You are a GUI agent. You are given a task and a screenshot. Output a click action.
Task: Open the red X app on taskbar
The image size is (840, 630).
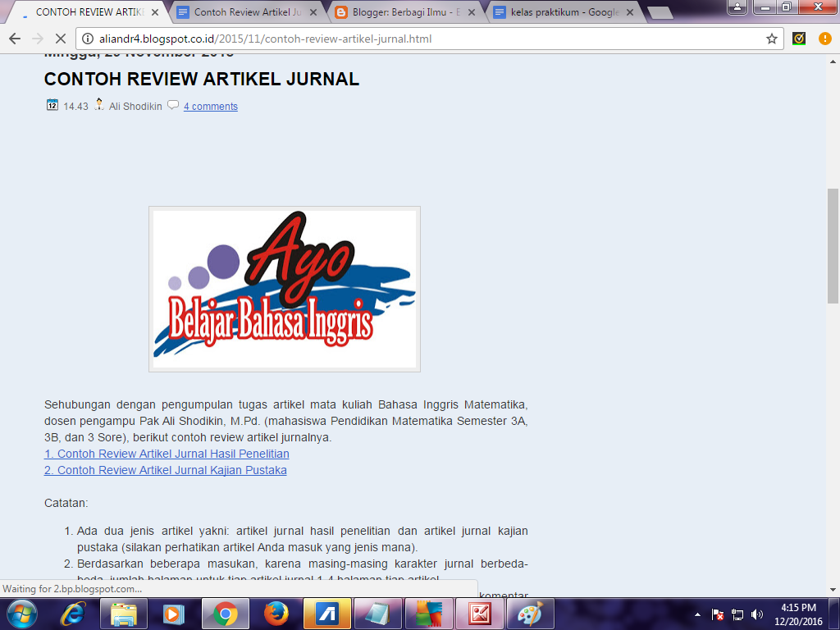coord(479,614)
